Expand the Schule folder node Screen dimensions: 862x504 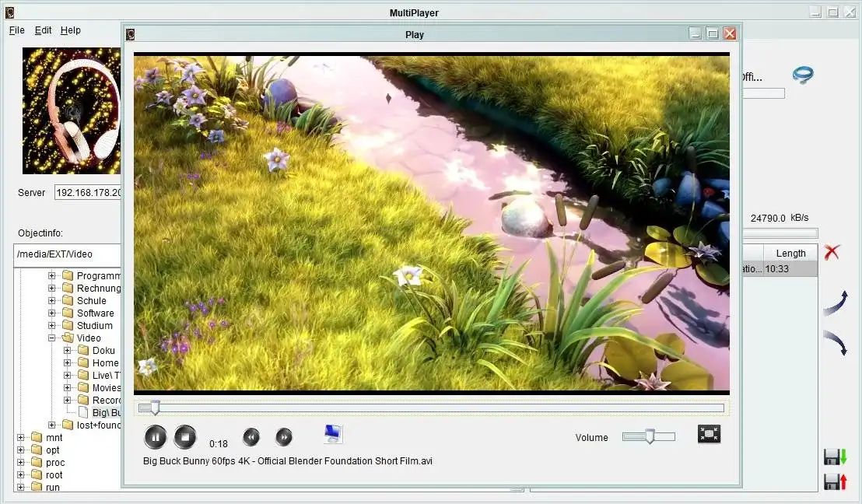point(51,301)
